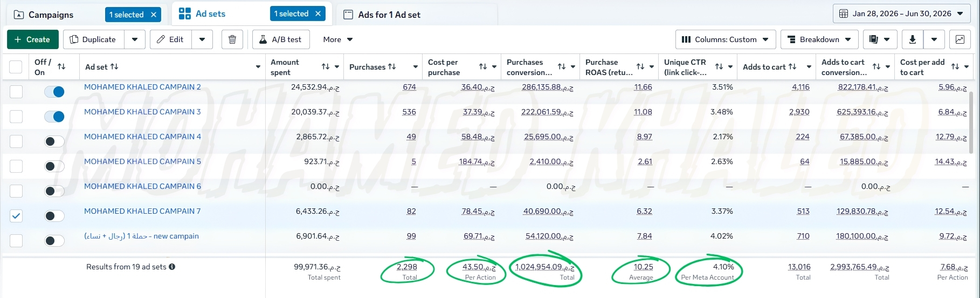The image size is (980, 298).
Task: Sort by Purchases conversion value
Action: click(562, 66)
